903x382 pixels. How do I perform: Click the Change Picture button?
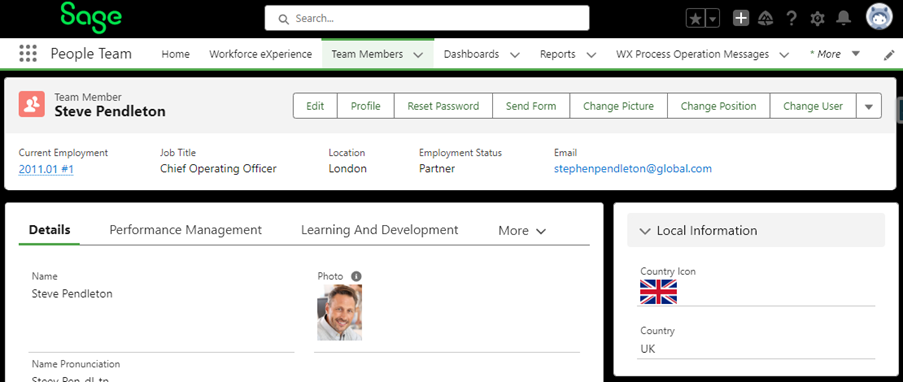pos(619,106)
